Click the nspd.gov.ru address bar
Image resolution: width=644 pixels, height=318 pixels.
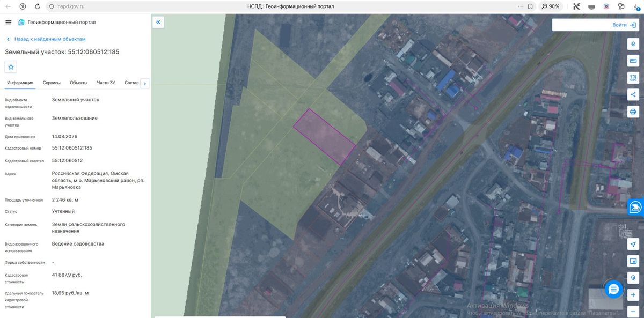pyautogui.click(x=70, y=6)
